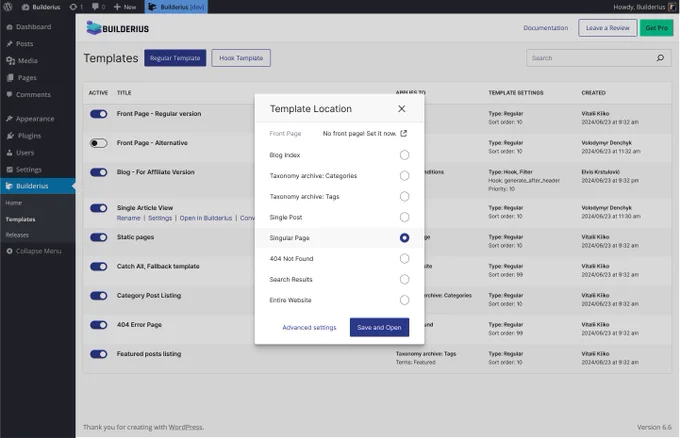The width and height of the screenshot is (680, 438).
Task: Toggle Single Article View active switch
Action: [98, 208]
